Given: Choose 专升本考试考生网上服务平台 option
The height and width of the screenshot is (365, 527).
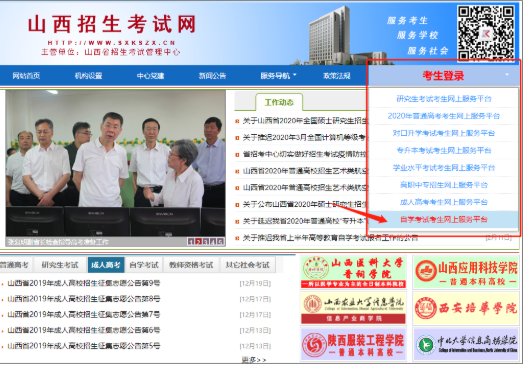Looking at the screenshot, I should pos(444,150).
